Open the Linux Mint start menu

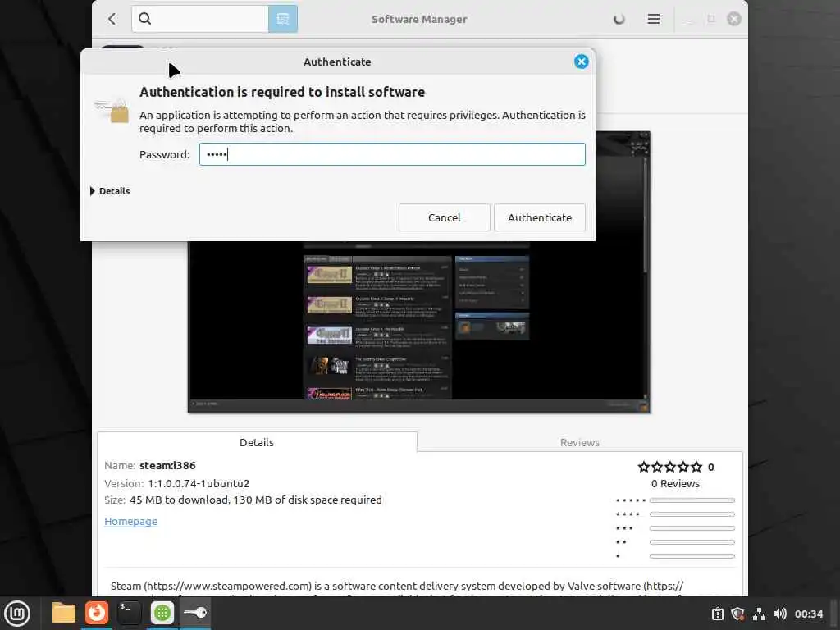pyautogui.click(x=17, y=614)
